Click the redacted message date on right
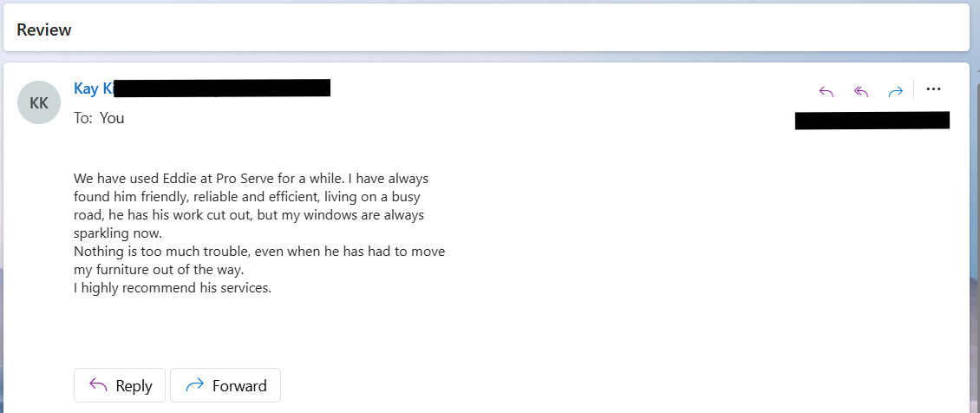This screenshot has height=413, width=980. point(872,120)
